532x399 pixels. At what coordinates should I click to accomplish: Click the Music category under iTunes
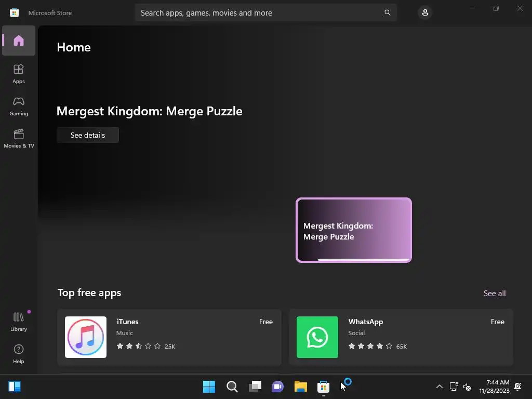click(x=125, y=333)
